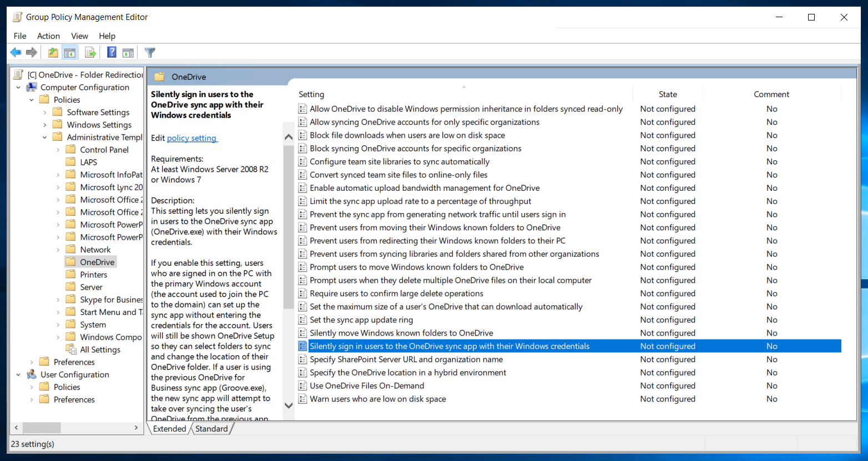Click the All Settings node icon
The height and width of the screenshot is (461, 868).
70,349
